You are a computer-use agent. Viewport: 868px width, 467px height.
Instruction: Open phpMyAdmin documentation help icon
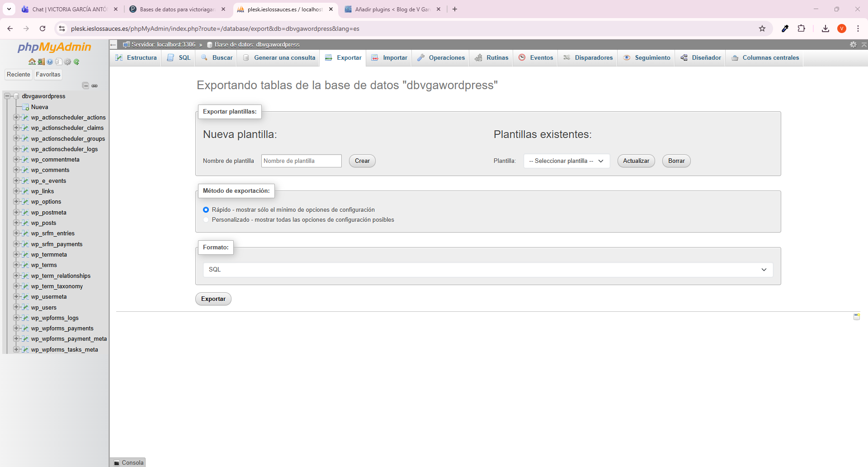(x=50, y=62)
